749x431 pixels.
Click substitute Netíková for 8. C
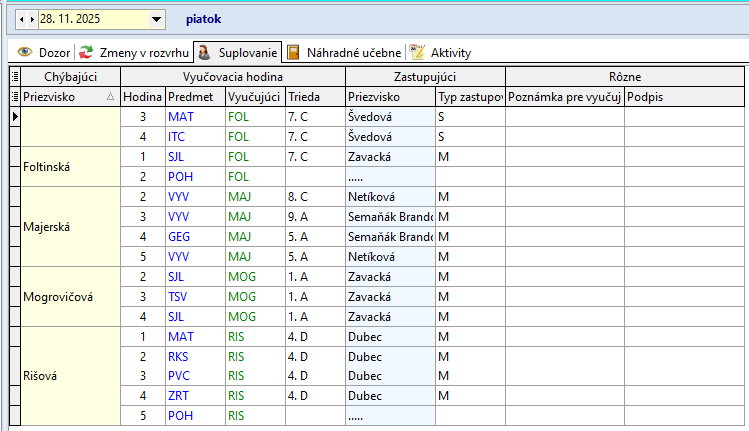click(x=389, y=197)
